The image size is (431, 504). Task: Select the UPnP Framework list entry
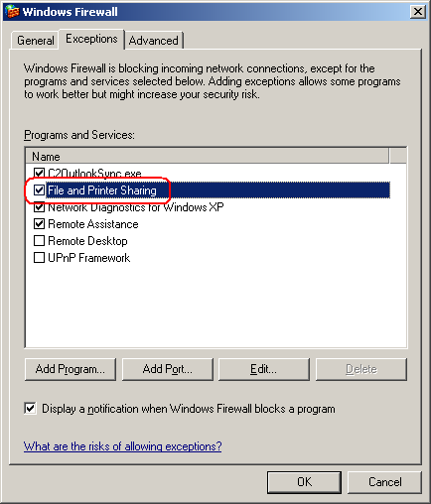pos(89,258)
